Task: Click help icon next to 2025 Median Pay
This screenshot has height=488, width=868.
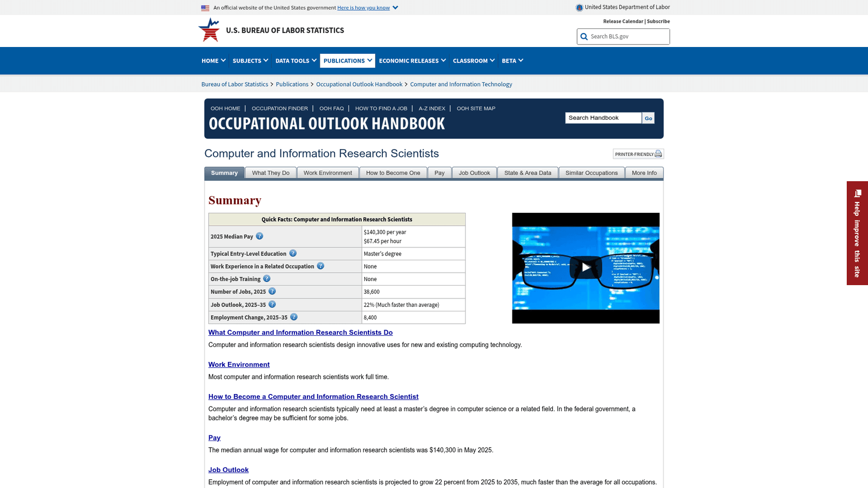Action: 259,236
